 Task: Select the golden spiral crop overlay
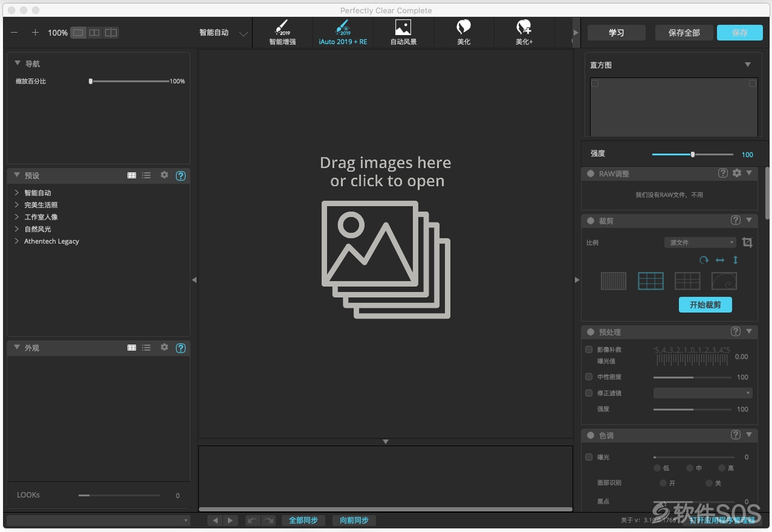coord(724,281)
